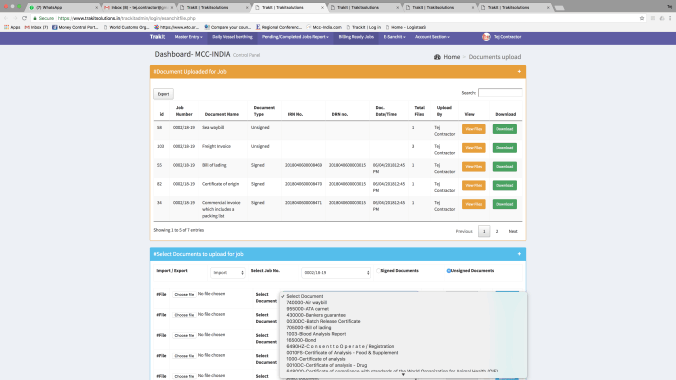The height and width of the screenshot is (380, 676).
Task: Click the Home breadcrumb link
Action: click(x=451, y=57)
